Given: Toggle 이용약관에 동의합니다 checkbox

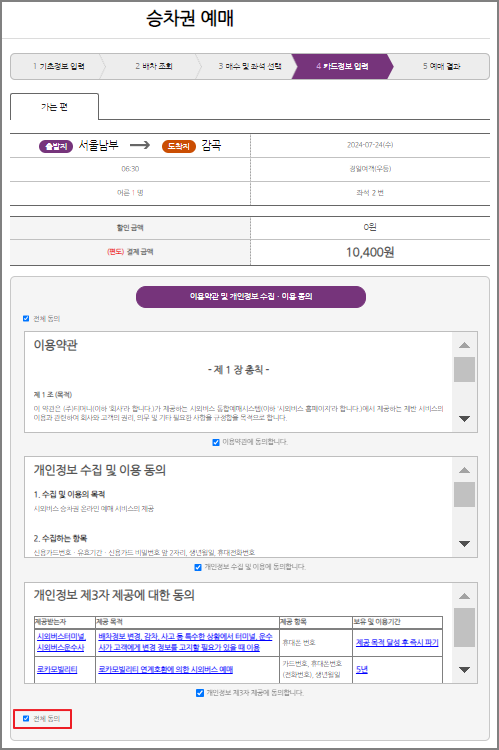Looking at the screenshot, I should pyautogui.click(x=216, y=442).
